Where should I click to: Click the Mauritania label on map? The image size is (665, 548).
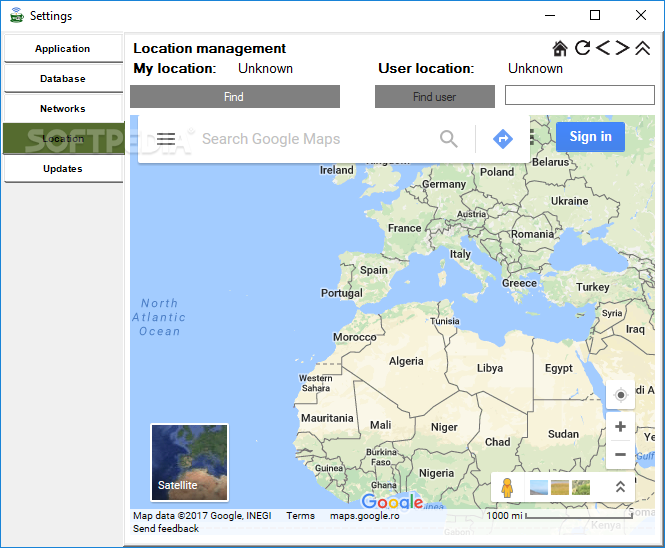coord(327,418)
